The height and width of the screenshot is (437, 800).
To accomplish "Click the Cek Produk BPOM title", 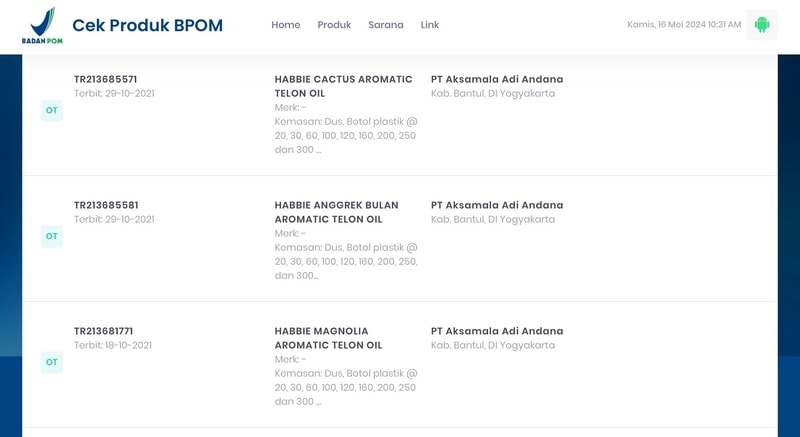I will 147,25.
